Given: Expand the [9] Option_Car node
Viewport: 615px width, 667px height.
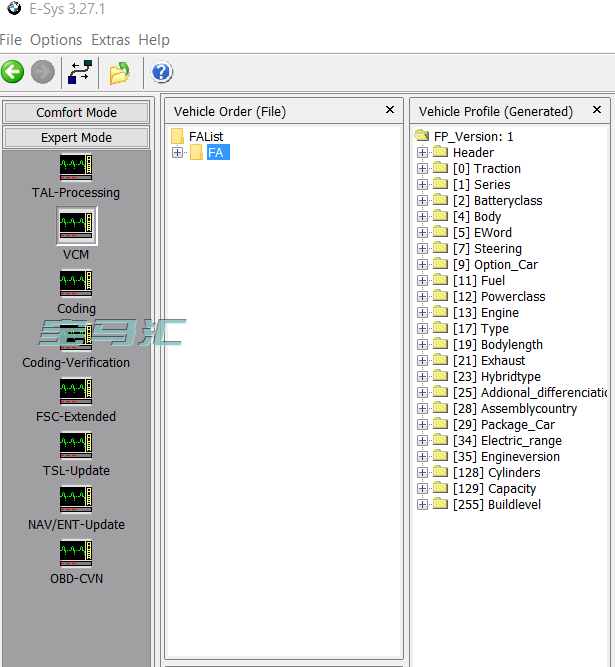Looking at the screenshot, I should pyautogui.click(x=422, y=265).
